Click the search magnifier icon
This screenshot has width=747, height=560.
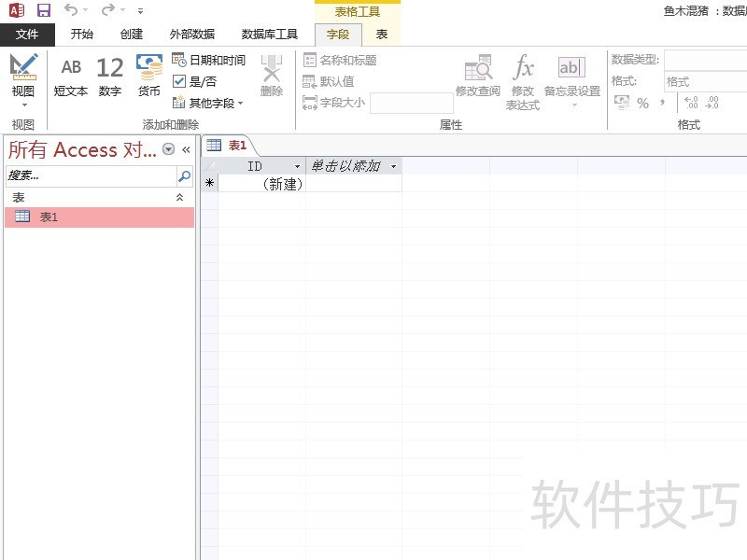click(184, 175)
